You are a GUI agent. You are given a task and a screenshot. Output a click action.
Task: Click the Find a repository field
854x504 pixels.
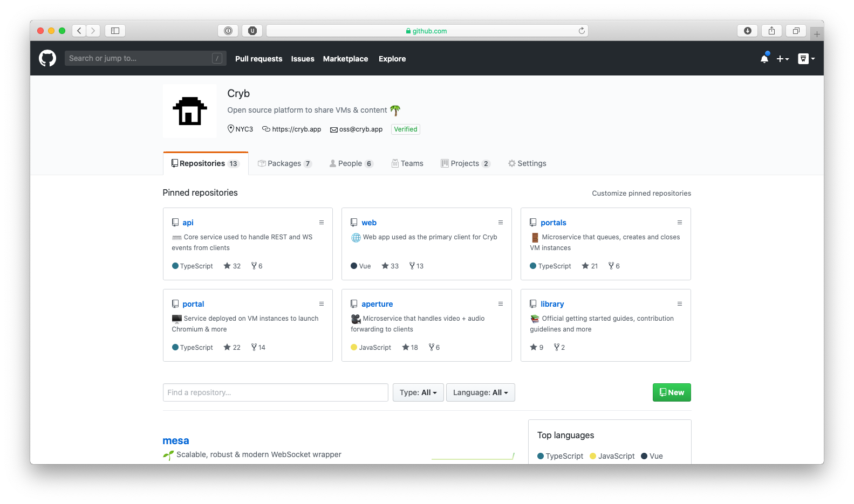(x=275, y=392)
